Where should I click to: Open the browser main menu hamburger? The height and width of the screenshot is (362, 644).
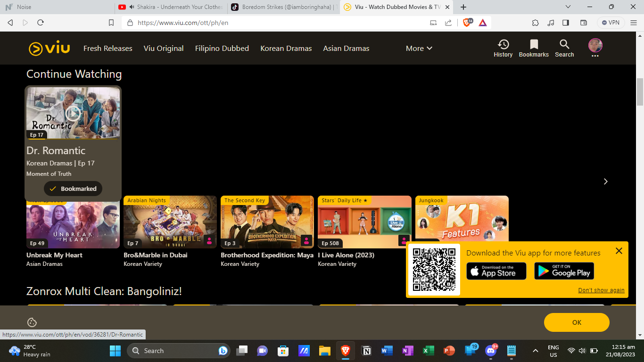click(x=634, y=23)
